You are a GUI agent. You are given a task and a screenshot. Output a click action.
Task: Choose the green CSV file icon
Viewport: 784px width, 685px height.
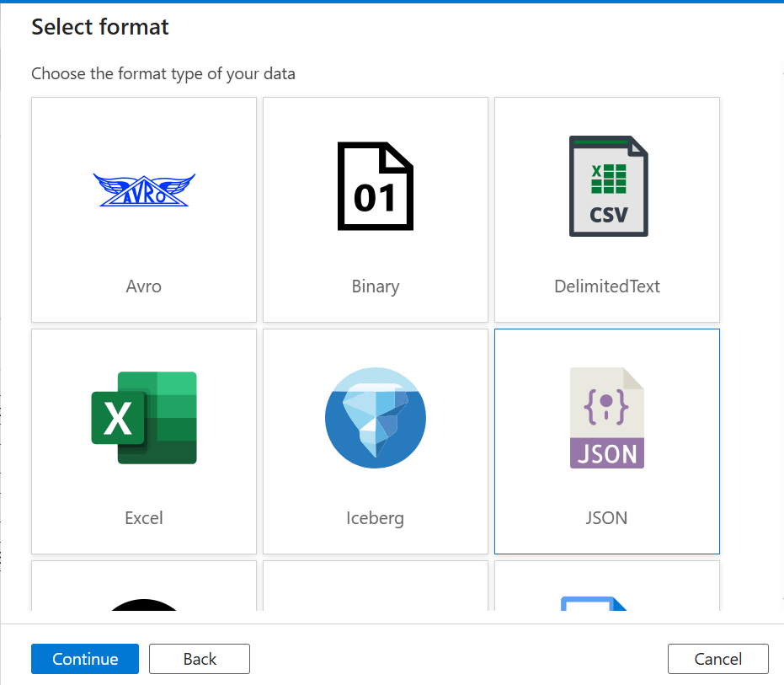click(x=608, y=186)
